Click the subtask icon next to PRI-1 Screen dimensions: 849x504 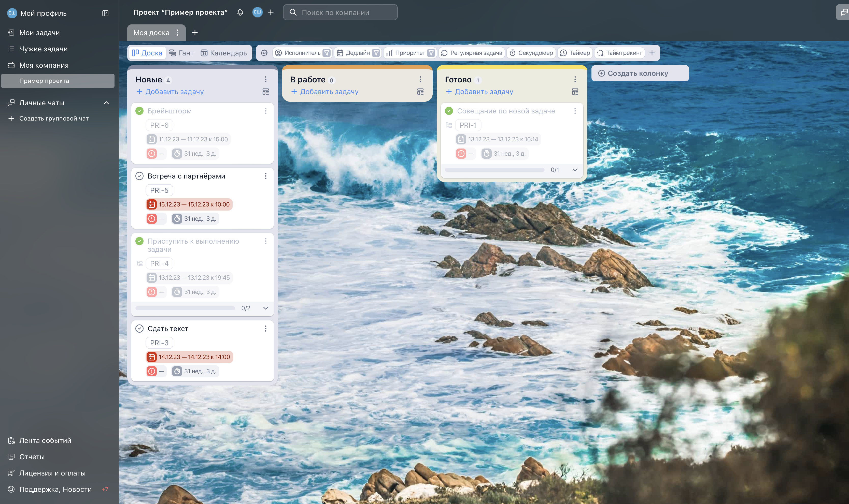(449, 125)
